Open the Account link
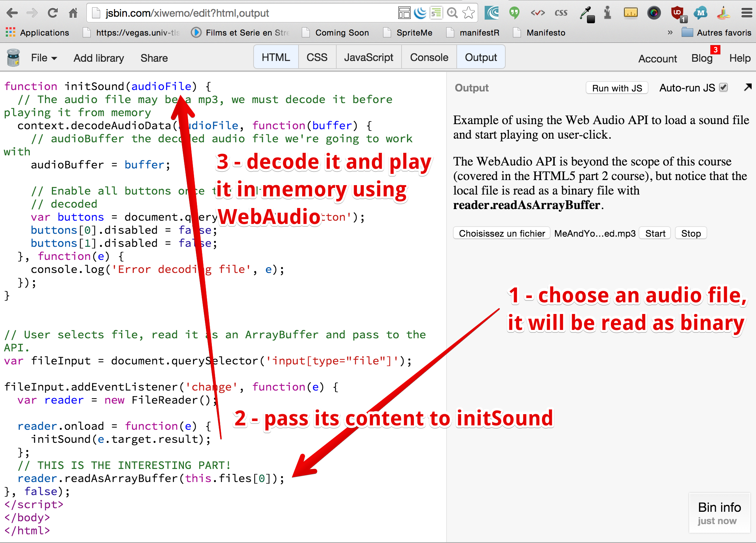The image size is (756, 543). coord(657,58)
